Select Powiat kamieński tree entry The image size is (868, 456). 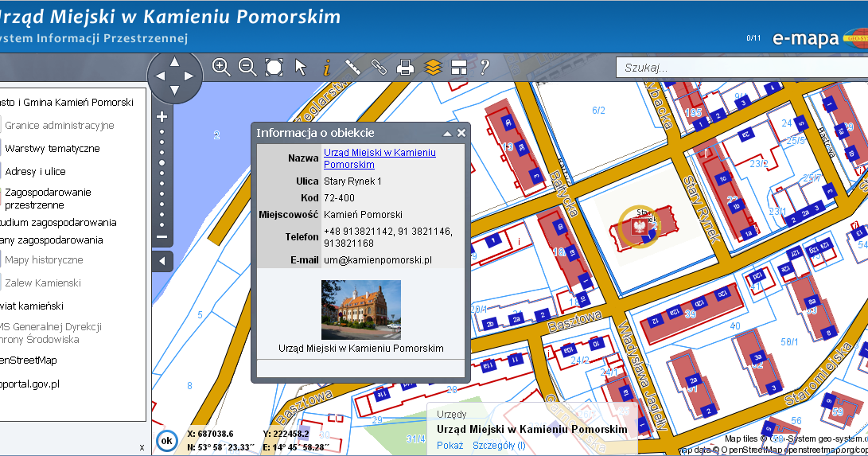tap(32, 306)
